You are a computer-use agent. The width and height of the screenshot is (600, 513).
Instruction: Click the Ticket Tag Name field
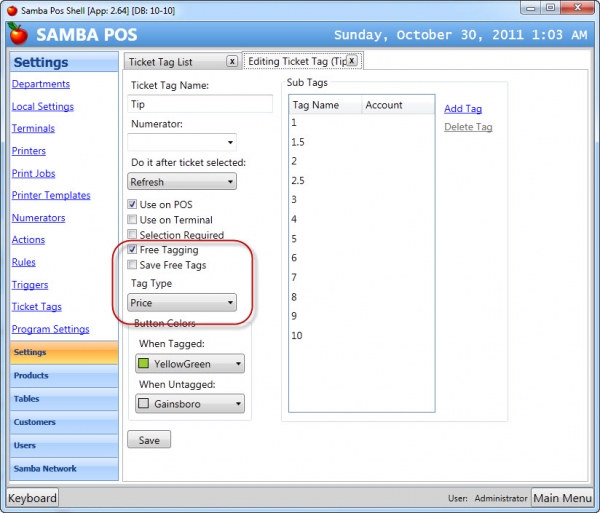click(x=200, y=104)
